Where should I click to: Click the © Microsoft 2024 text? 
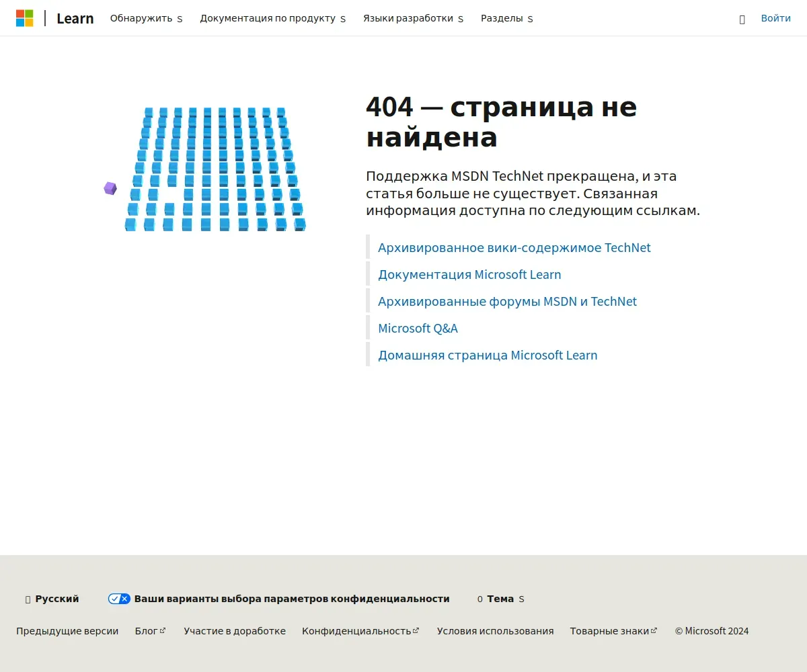point(712,631)
